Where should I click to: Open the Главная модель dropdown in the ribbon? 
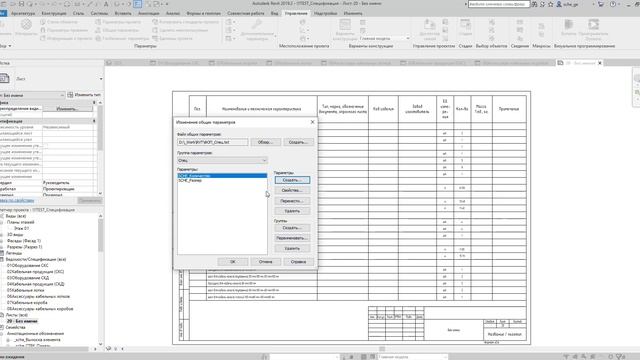click(384, 38)
